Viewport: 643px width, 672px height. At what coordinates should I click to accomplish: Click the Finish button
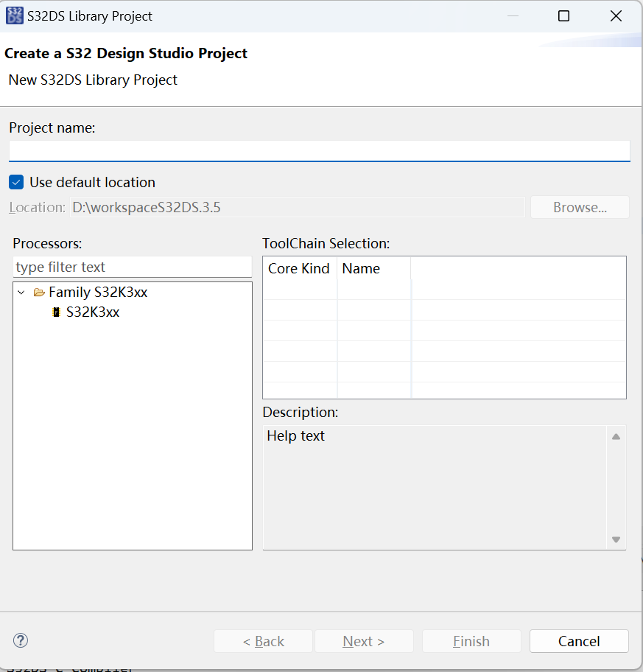click(471, 641)
